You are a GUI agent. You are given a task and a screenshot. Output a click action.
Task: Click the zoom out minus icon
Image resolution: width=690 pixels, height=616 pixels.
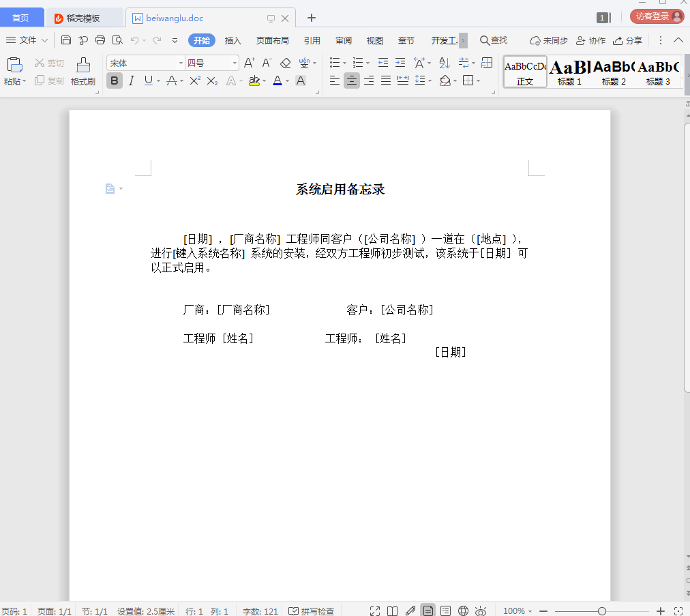543,611
